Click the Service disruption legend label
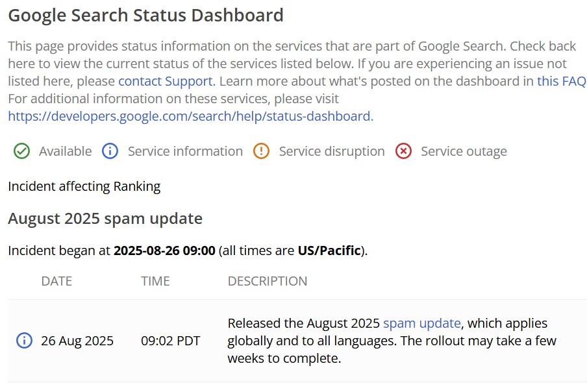This screenshot has height=392, width=587. click(331, 151)
